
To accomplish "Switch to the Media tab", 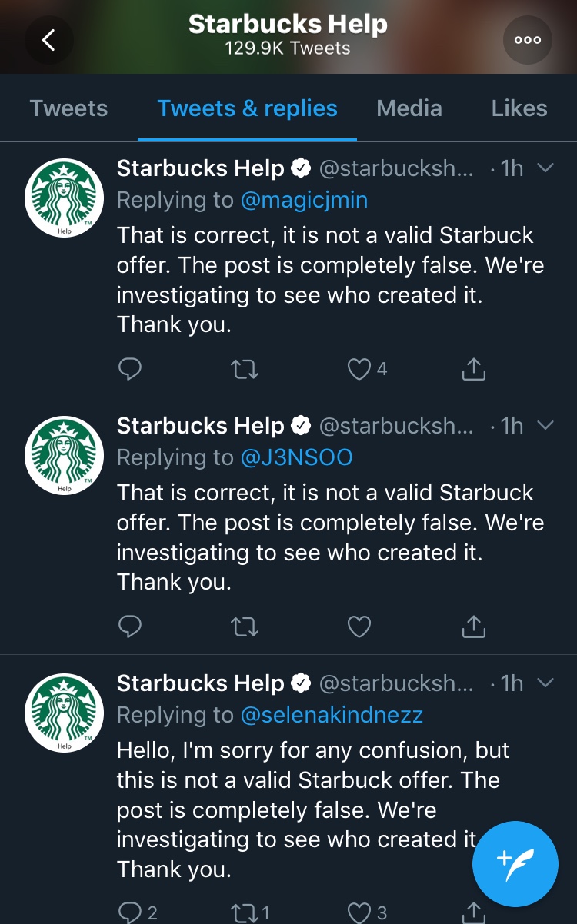I will pyautogui.click(x=409, y=108).
